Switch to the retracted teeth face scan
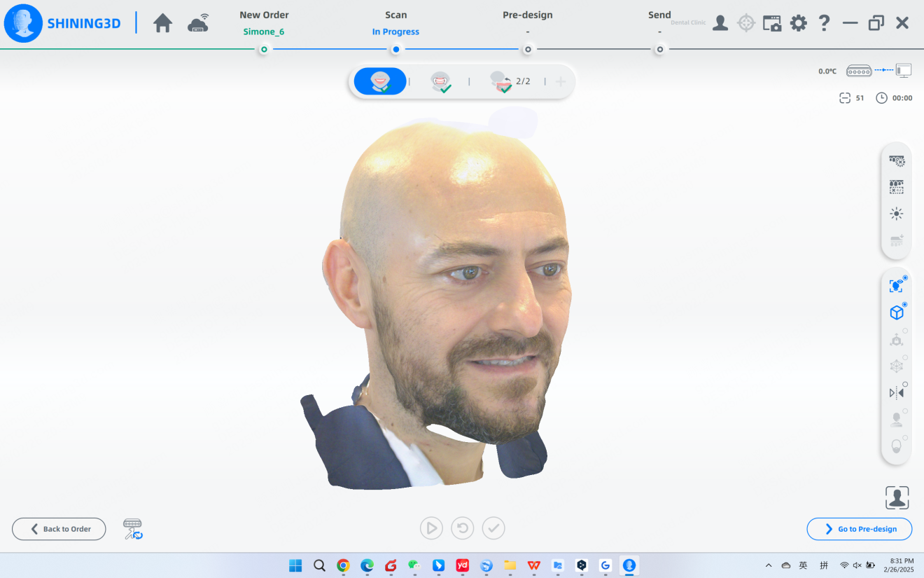The height and width of the screenshot is (578, 924). [440, 82]
